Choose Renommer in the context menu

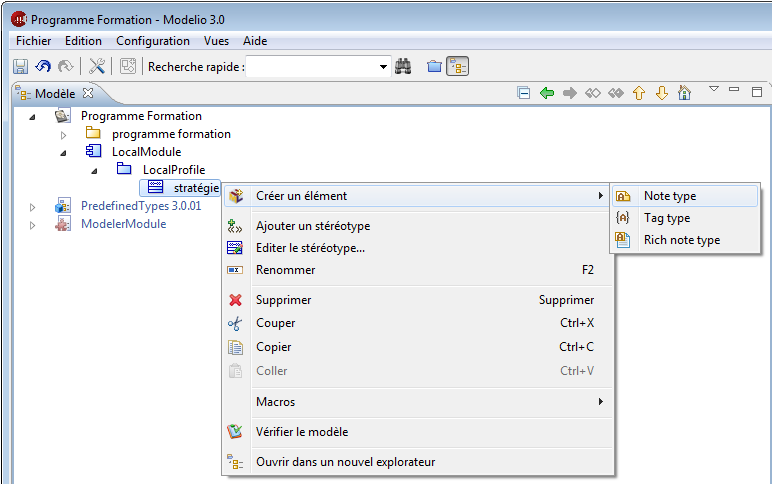click(417, 270)
